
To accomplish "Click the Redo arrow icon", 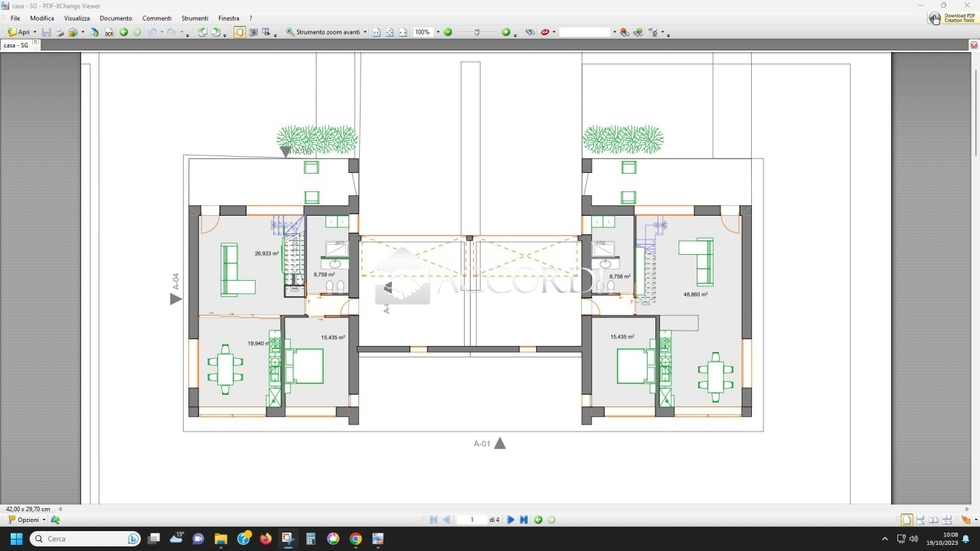I will pyautogui.click(x=171, y=32).
